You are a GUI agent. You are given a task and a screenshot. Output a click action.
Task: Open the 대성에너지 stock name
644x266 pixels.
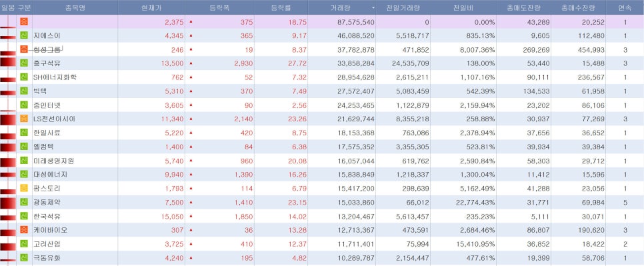pos(50,175)
